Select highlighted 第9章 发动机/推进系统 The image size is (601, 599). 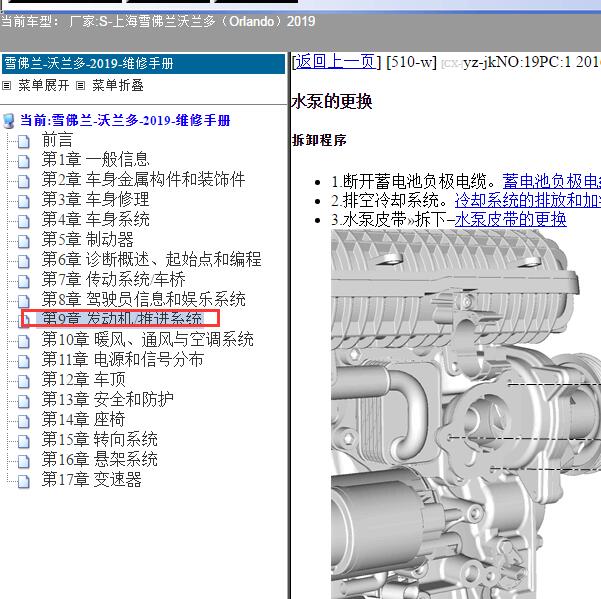122,318
